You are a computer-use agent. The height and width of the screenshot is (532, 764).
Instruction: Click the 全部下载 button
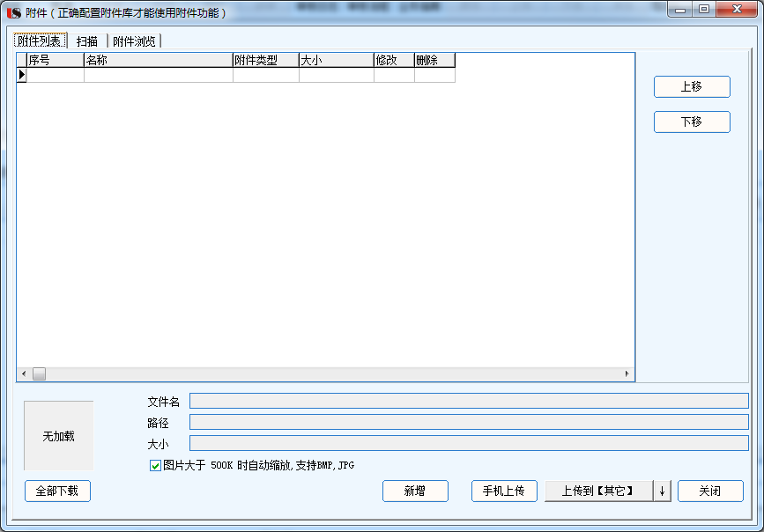click(57, 491)
